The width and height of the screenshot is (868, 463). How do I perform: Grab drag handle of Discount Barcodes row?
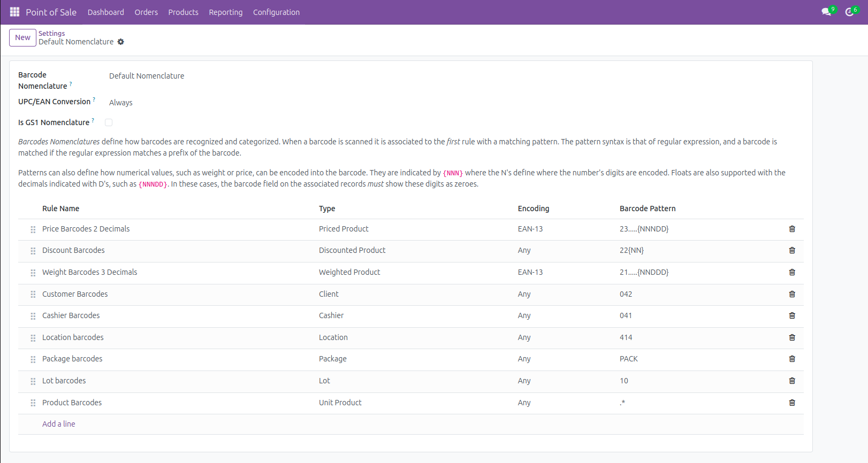33,251
